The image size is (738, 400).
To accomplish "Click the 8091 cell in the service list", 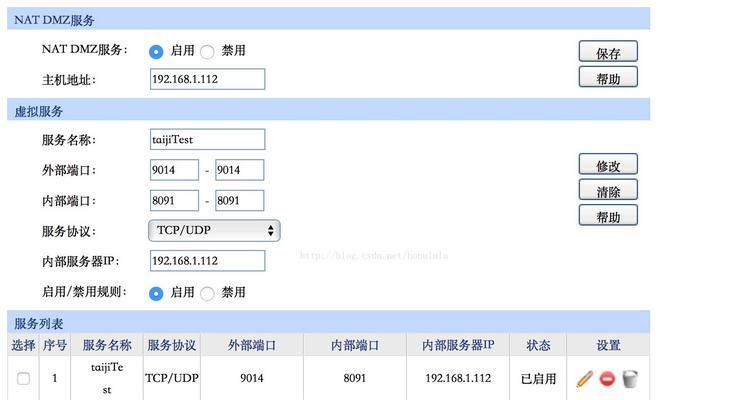I will 355,378.
